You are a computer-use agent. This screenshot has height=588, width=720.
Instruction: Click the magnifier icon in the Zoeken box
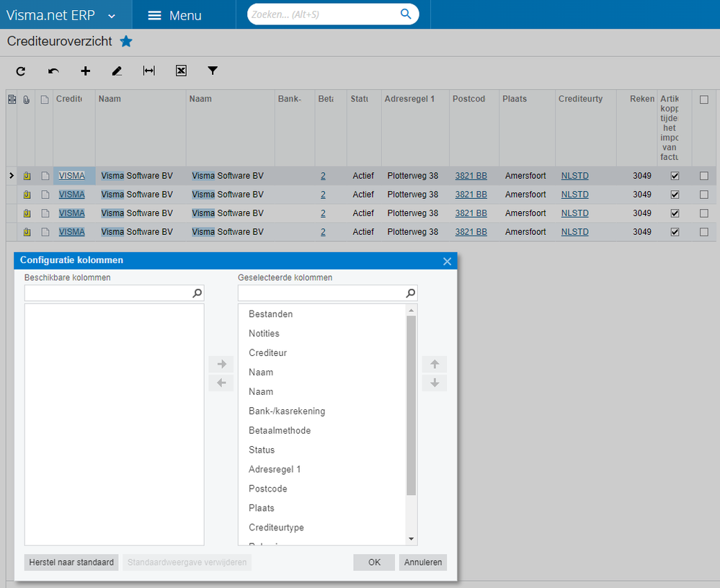[x=406, y=14]
